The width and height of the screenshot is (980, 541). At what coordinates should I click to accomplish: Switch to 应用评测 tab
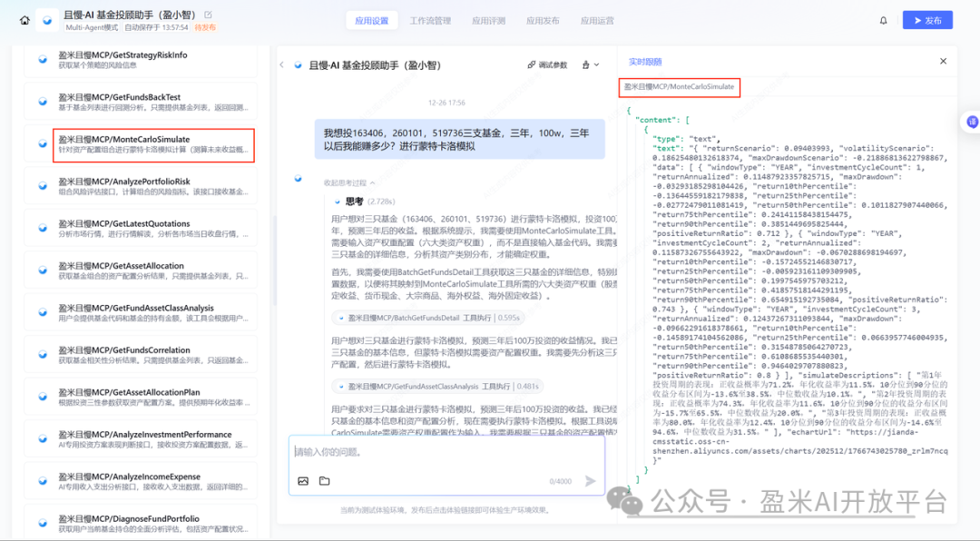489,21
